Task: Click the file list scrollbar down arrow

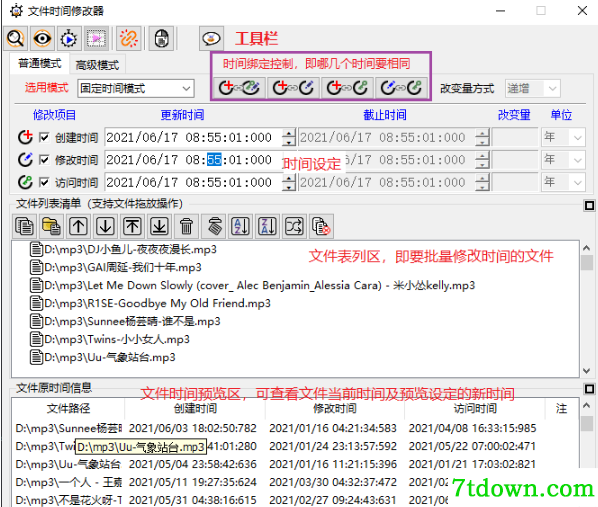Action: [587, 371]
